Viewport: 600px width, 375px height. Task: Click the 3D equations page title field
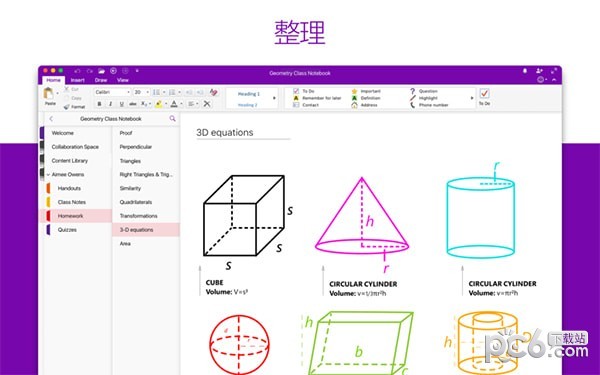(x=243, y=132)
